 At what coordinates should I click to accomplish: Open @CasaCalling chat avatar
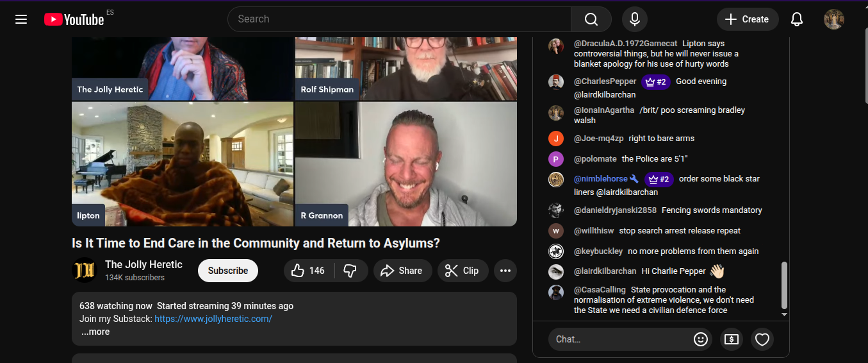click(556, 292)
